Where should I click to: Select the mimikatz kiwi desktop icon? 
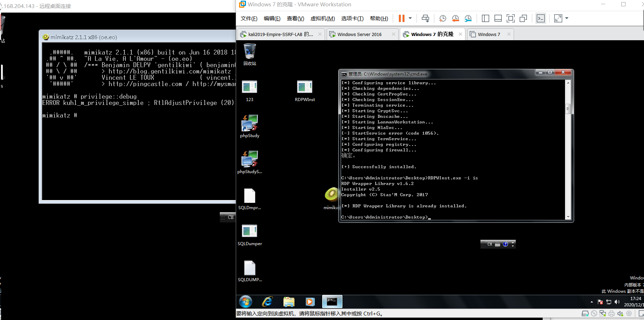point(331,198)
